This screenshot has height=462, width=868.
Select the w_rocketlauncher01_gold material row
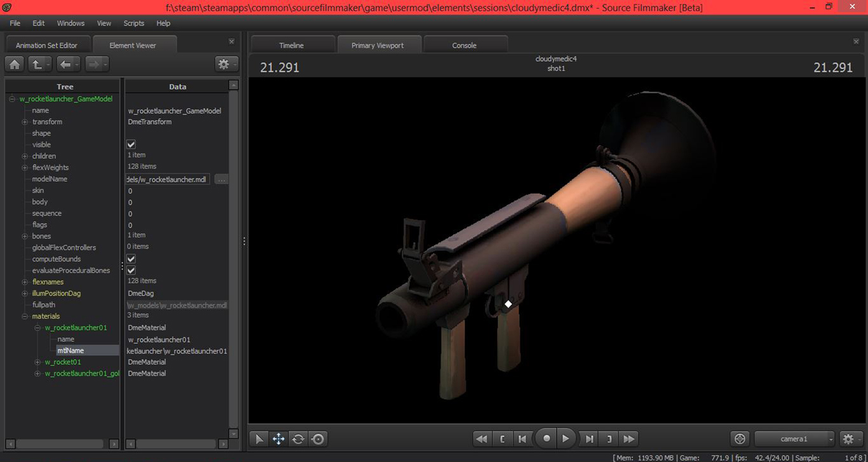click(x=81, y=374)
